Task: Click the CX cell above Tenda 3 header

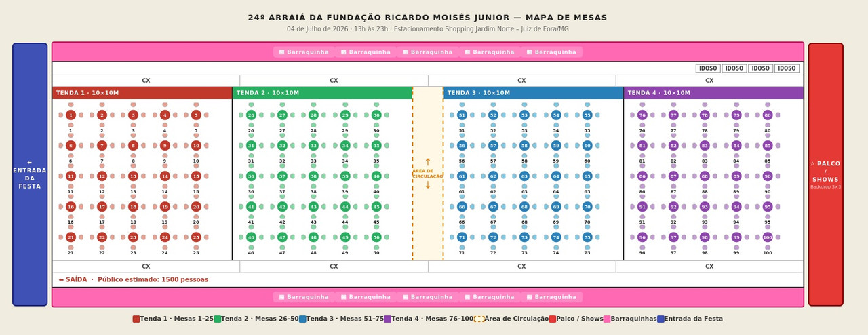Action: [521, 81]
